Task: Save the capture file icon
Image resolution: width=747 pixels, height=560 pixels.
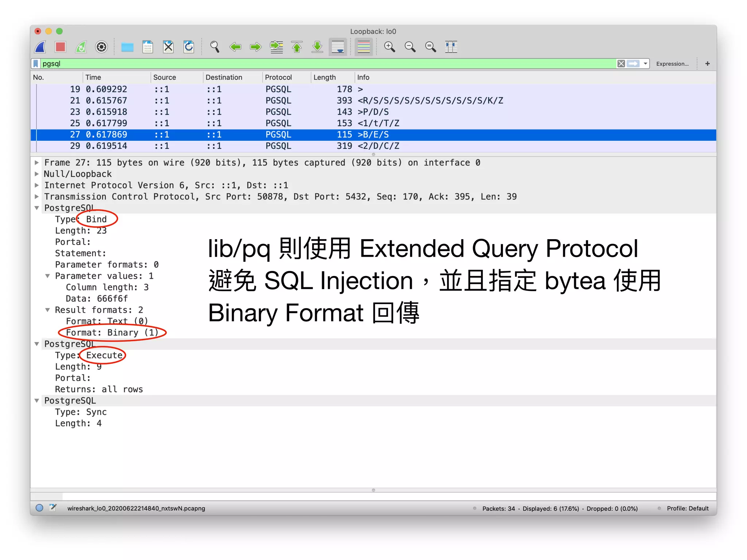Action: (x=148, y=47)
